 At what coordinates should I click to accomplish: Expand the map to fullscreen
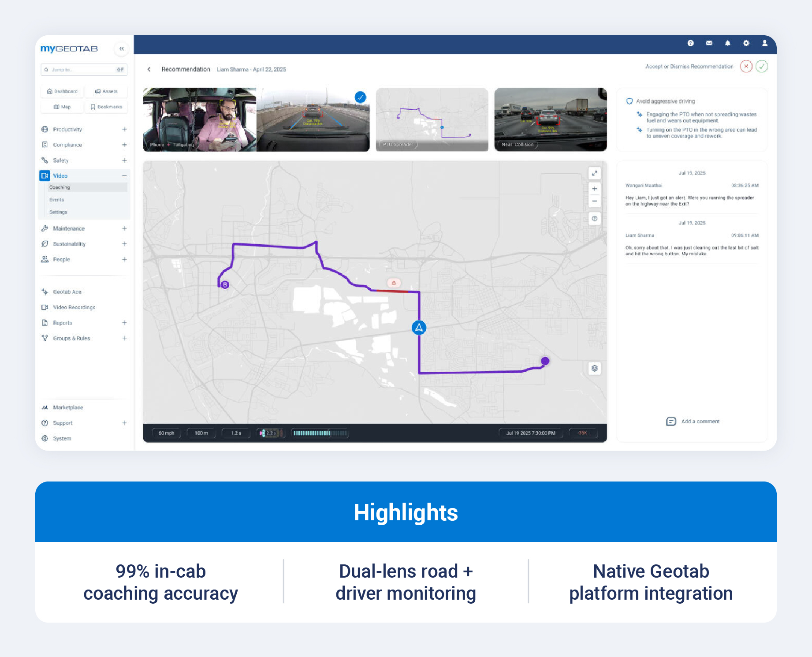[594, 173]
